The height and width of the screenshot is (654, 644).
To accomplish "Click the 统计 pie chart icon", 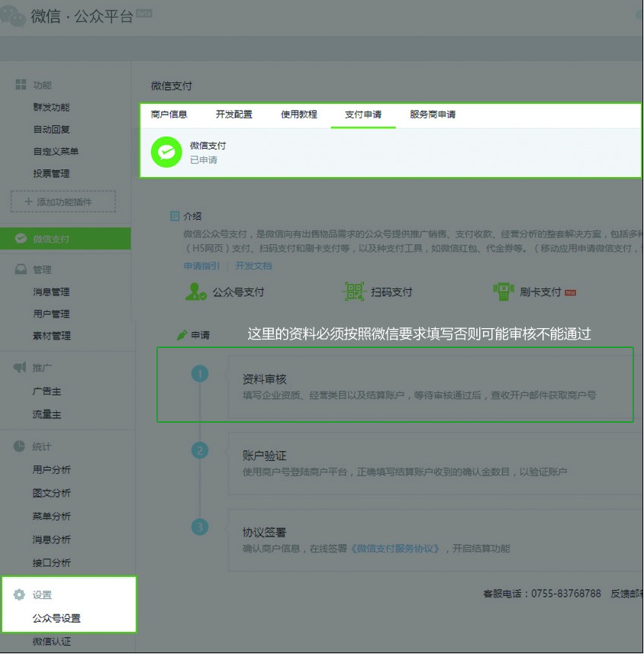I will tap(20, 446).
